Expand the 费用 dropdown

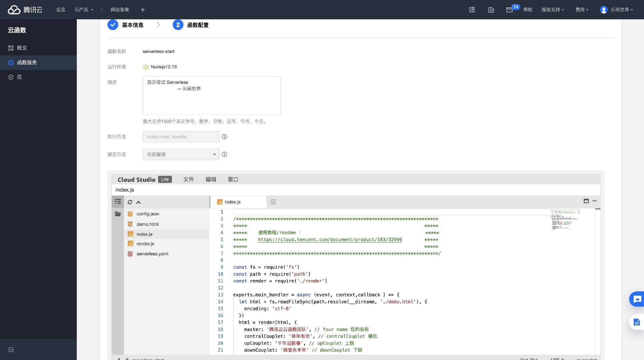[582, 10]
